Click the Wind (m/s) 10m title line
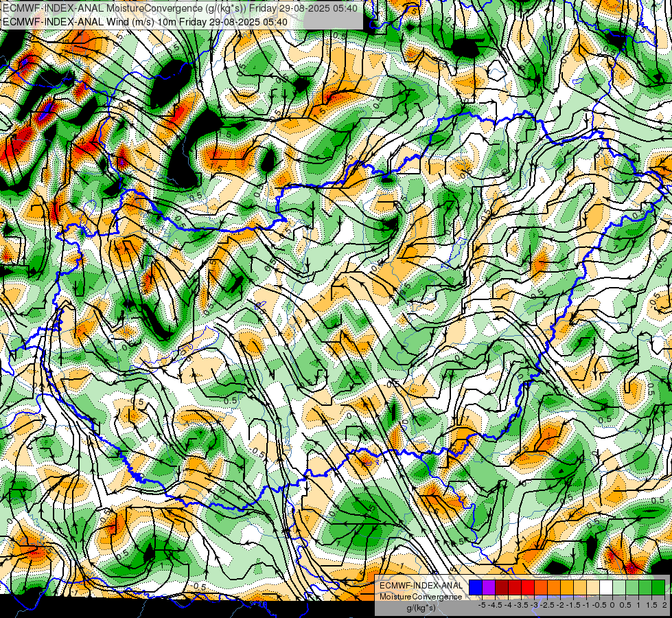 click(145, 21)
